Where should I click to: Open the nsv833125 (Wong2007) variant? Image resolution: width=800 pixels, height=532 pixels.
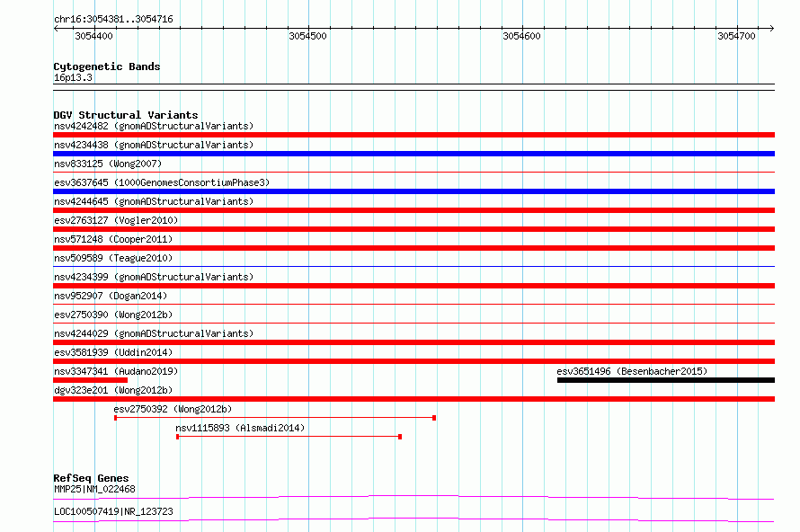pos(108,164)
